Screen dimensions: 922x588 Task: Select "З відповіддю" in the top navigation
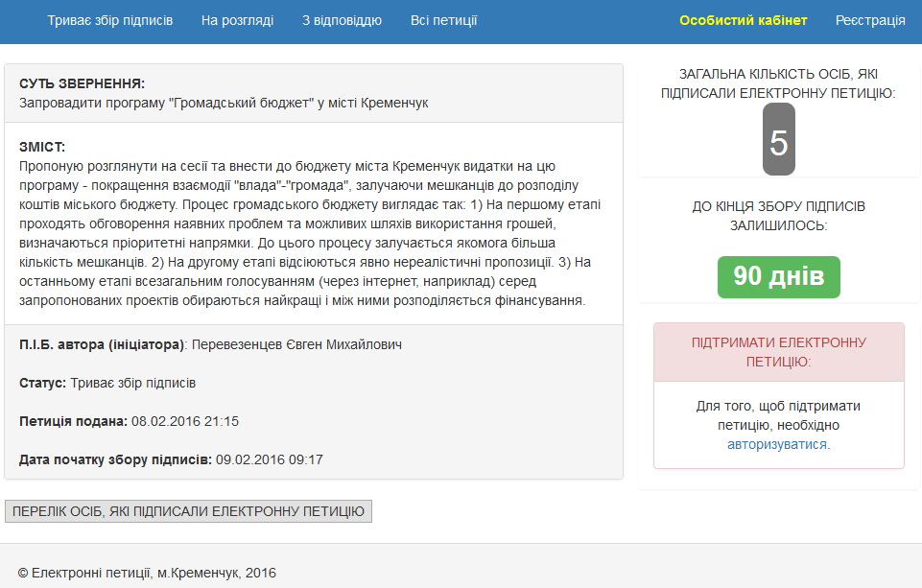pos(342,20)
